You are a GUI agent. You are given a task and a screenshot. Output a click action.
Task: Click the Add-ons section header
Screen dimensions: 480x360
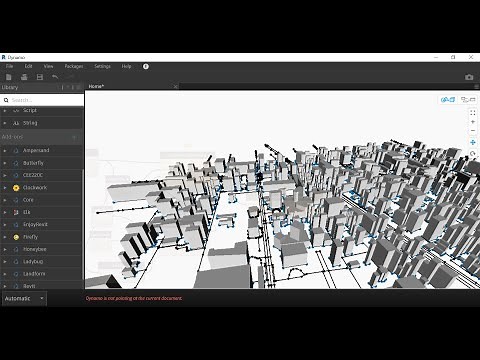[x=12, y=137]
